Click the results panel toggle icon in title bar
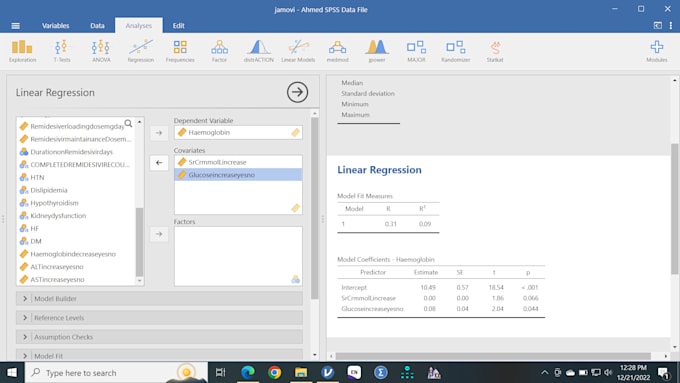 (658, 26)
